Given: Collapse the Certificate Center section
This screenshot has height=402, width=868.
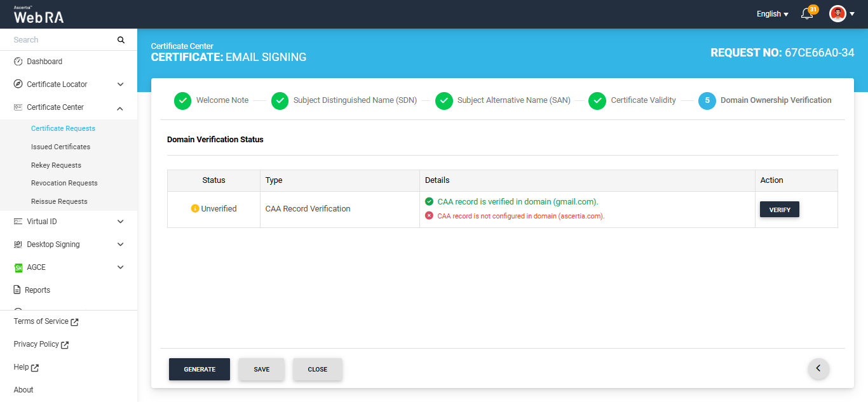Looking at the screenshot, I should (120, 107).
